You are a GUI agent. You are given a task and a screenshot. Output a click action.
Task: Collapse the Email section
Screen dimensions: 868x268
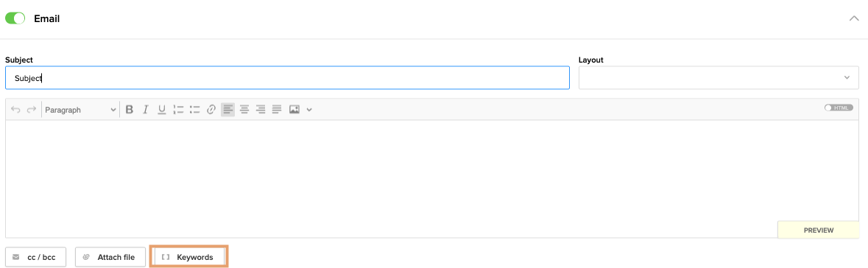coord(853,18)
